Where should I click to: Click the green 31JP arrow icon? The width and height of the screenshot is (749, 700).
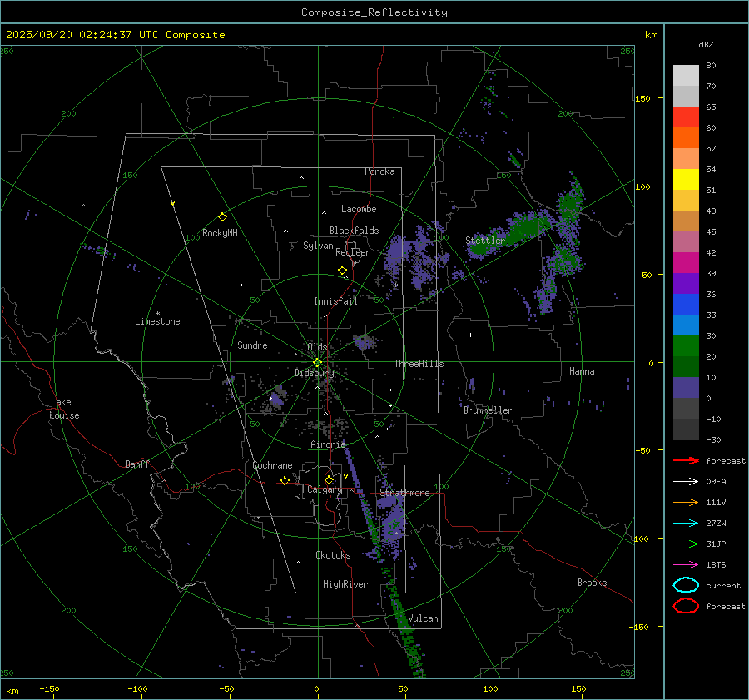(x=686, y=544)
